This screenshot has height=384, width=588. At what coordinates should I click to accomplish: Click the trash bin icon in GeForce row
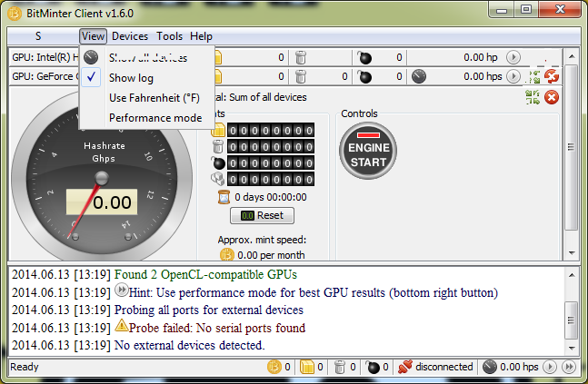pyautogui.click(x=301, y=76)
